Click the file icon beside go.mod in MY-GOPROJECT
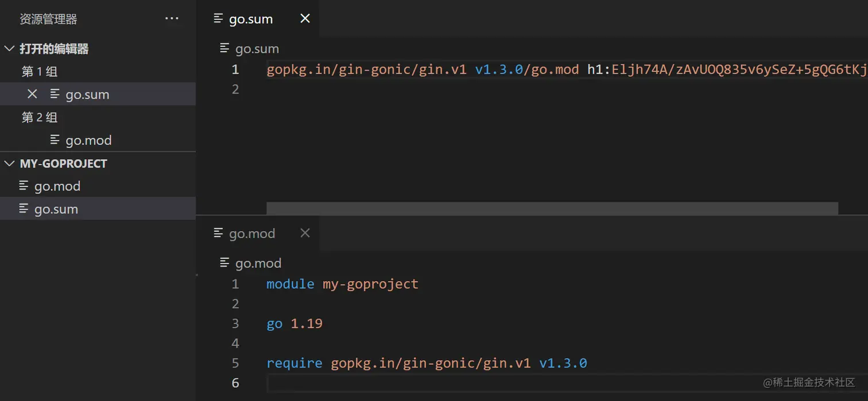This screenshot has height=401, width=868. pyautogui.click(x=24, y=186)
